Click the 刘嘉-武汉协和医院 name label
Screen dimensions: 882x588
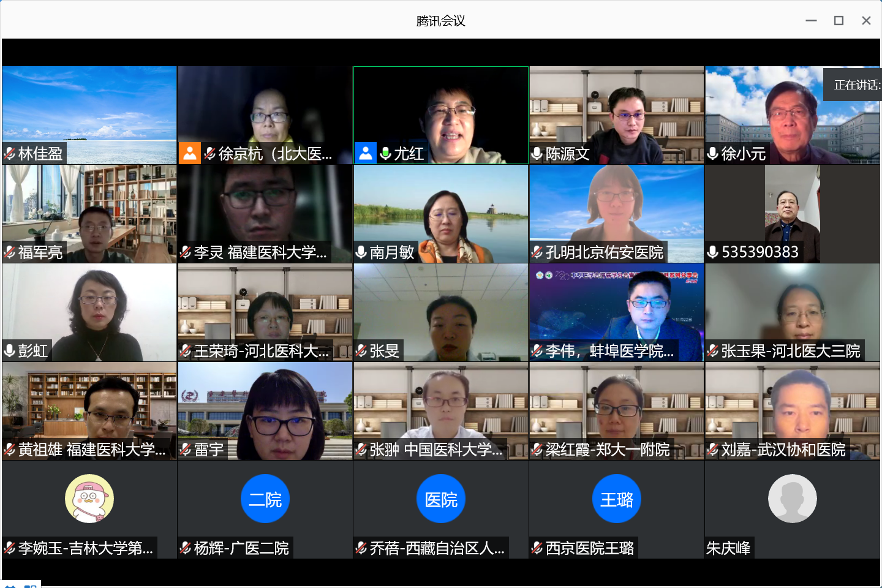point(783,450)
